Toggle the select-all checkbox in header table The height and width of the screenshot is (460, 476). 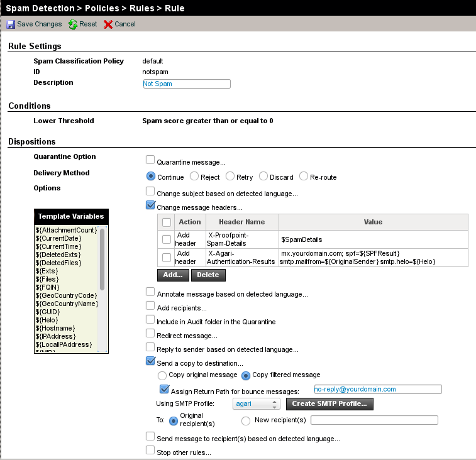tap(167, 222)
